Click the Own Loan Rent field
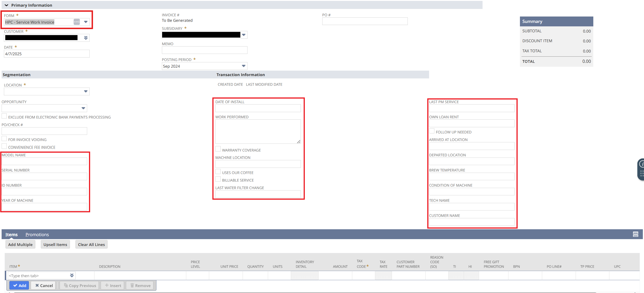 (472, 123)
